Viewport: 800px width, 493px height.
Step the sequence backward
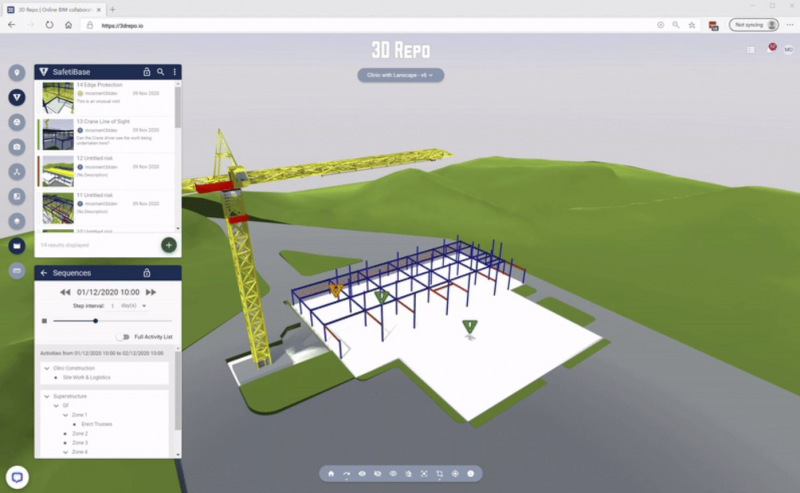(x=65, y=292)
